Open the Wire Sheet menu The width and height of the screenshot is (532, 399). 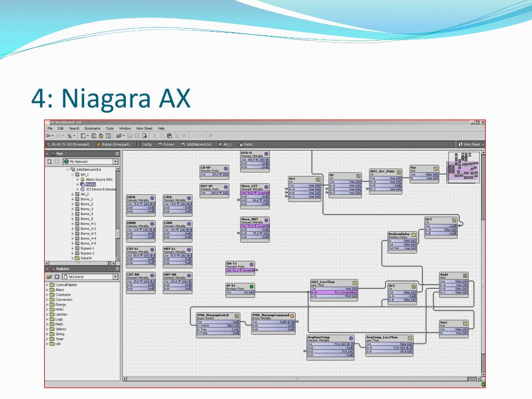[x=144, y=129]
